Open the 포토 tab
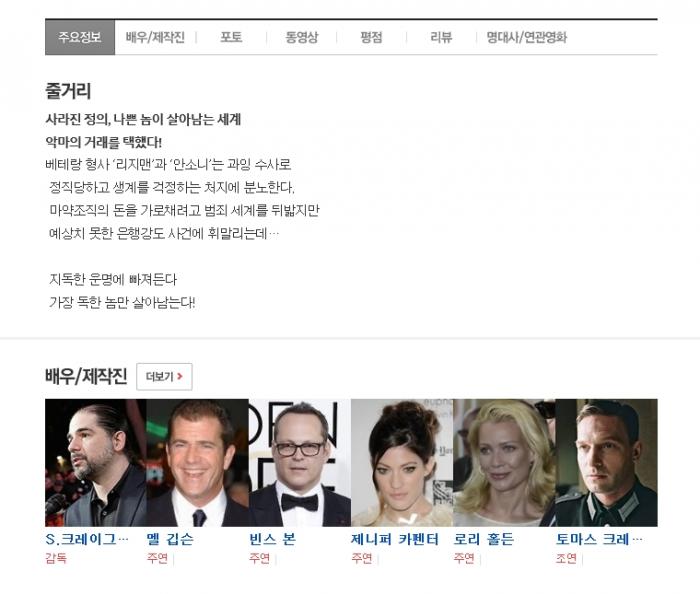This screenshot has width=700, height=594. coord(231,38)
